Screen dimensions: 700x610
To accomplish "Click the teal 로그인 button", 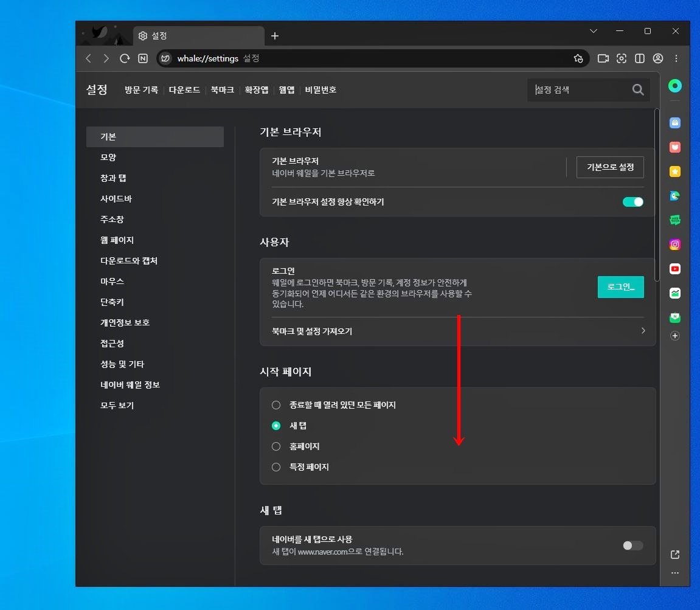I will (620, 286).
